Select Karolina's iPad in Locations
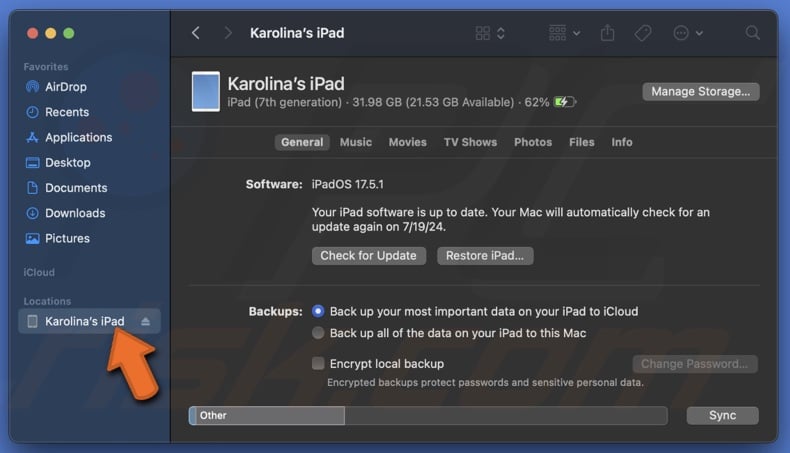790x453 pixels. (89, 321)
